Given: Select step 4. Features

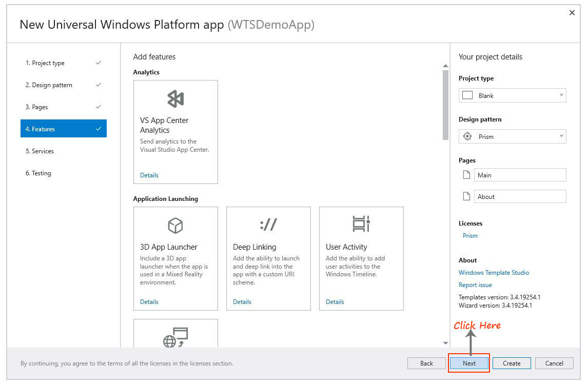Looking at the screenshot, I should click(x=64, y=129).
